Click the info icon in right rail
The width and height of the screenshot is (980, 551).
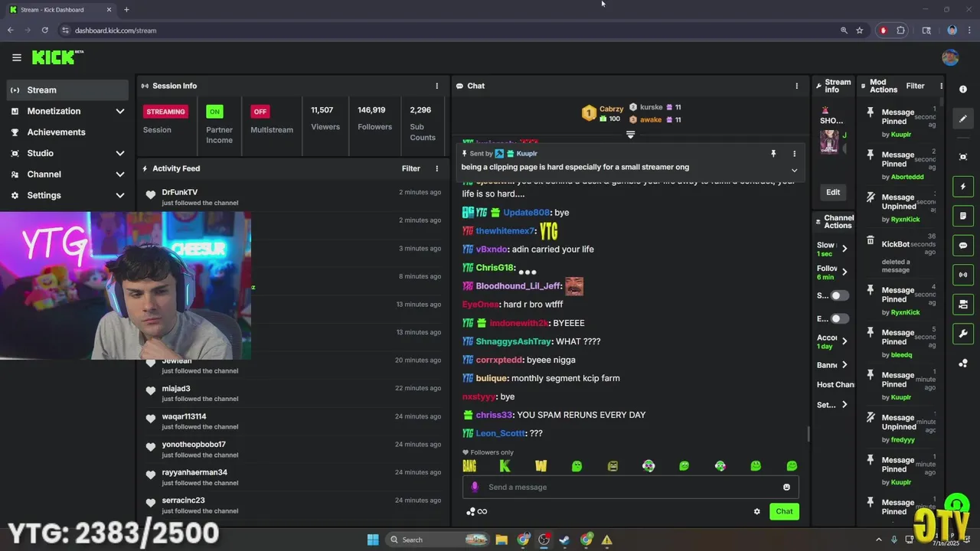click(x=963, y=90)
